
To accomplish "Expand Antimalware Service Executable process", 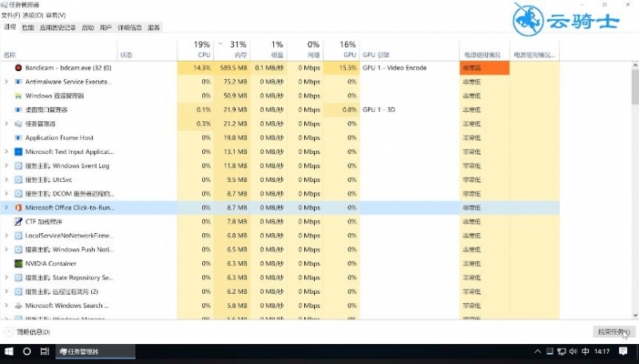I will 6,82.
